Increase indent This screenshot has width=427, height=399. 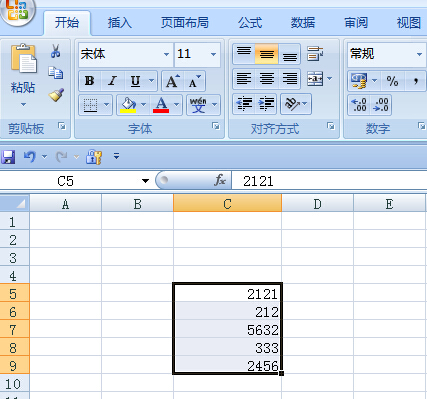click(x=266, y=104)
